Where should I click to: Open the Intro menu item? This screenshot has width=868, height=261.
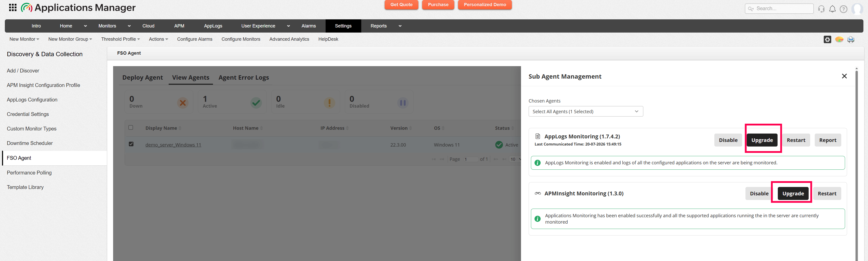pos(36,26)
